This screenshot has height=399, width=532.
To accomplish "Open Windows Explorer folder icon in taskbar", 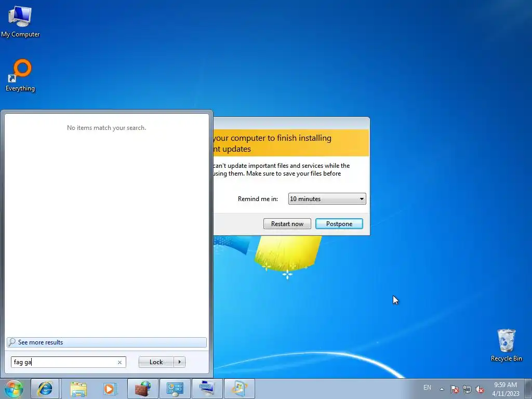I will pyautogui.click(x=78, y=389).
